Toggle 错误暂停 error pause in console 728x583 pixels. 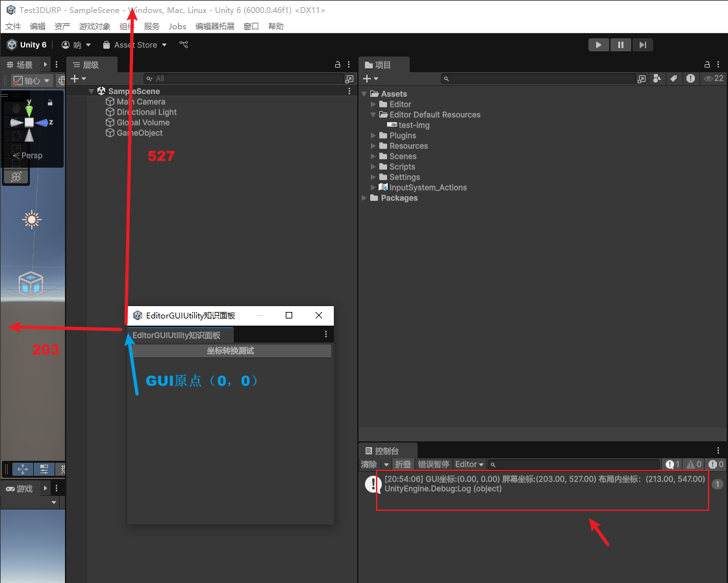pyautogui.click(x=433, y=465)
